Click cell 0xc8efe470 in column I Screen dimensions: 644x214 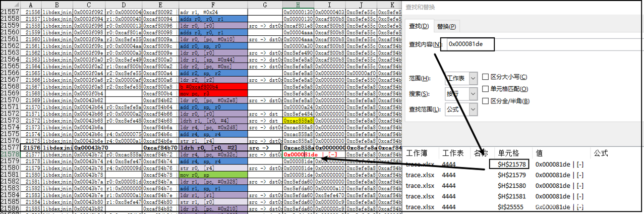329,195
